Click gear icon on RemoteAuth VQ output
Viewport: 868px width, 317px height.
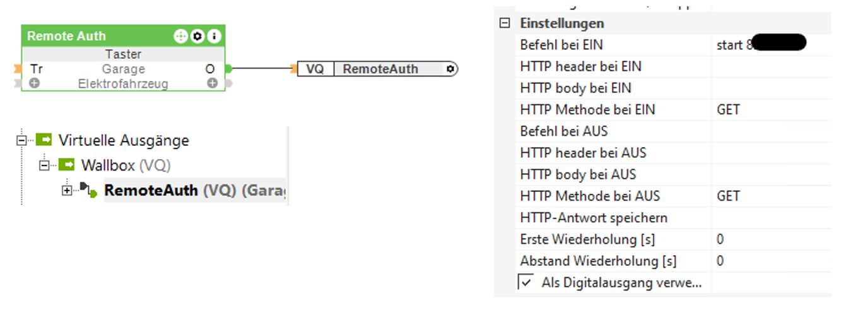pos(450,69)
